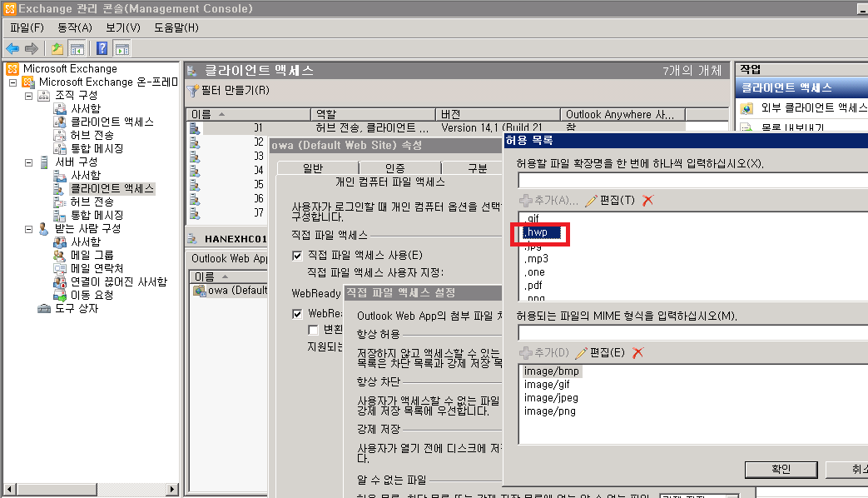Click the 외부 클라이언트 액세스 action icon
The width and height of the screenshot is (868, 498).
coord(746,108)
